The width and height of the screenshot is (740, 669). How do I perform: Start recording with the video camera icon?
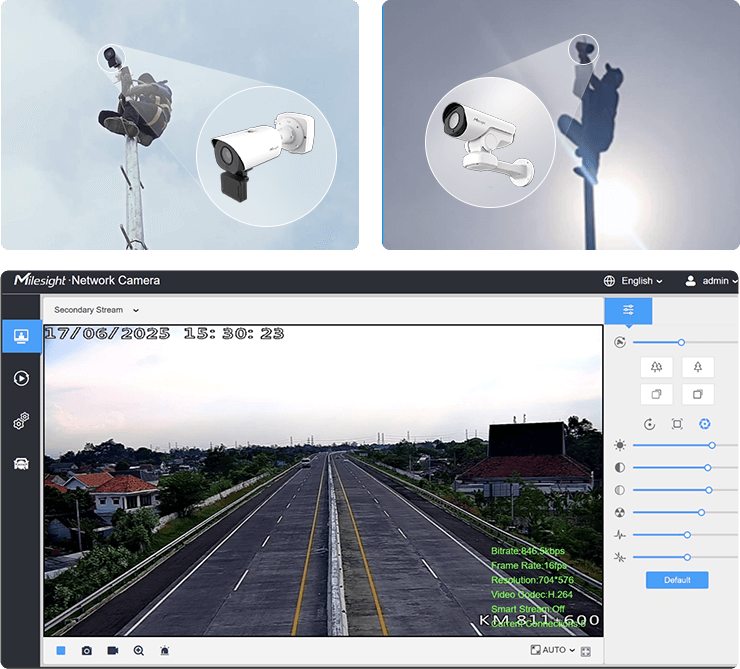[113, 650]
